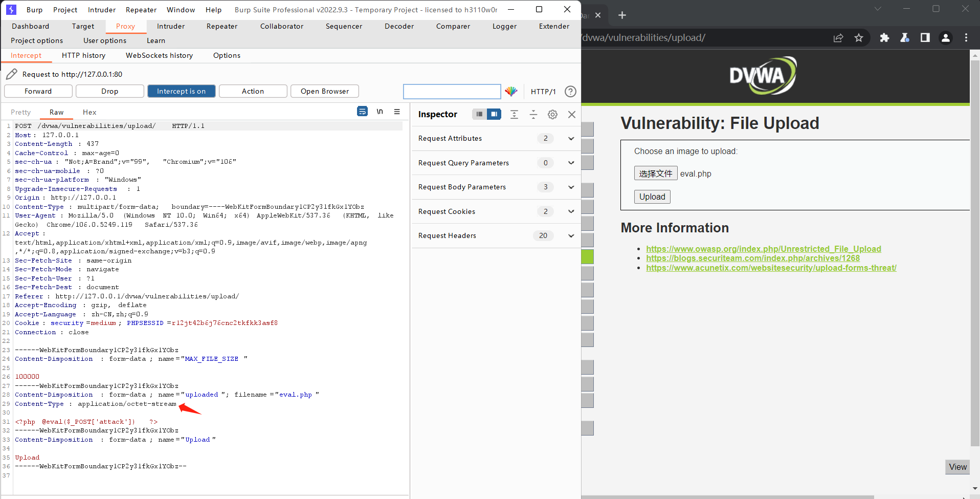Image resolution: width=980 pixels, height=499 pixels.
Task: Open the editor hamburger menu icon
Action: (x=397, y=112)
